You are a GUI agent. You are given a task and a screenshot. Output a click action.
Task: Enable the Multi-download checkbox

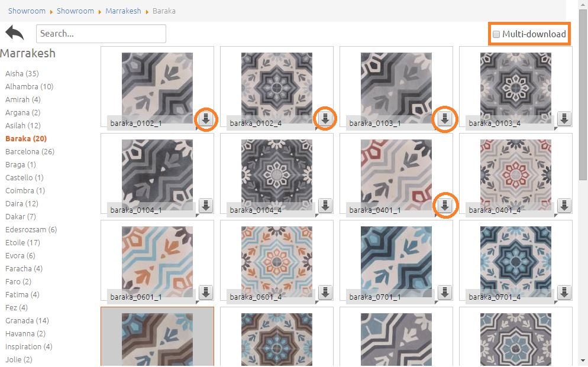coord(496,34)
